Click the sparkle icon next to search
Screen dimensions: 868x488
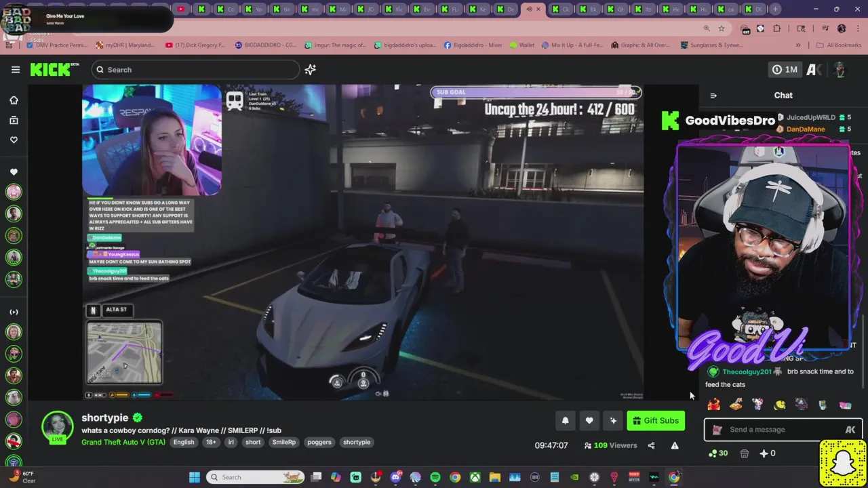(310, 70)
